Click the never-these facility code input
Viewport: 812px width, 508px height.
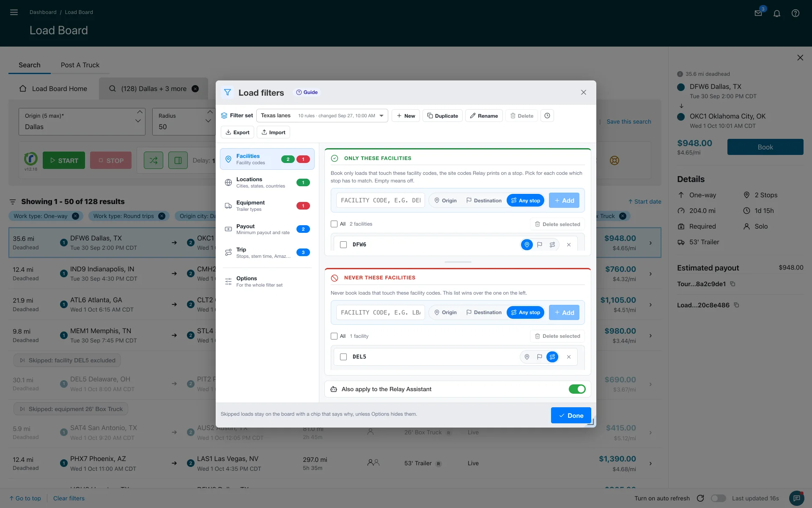coord(381,312)
